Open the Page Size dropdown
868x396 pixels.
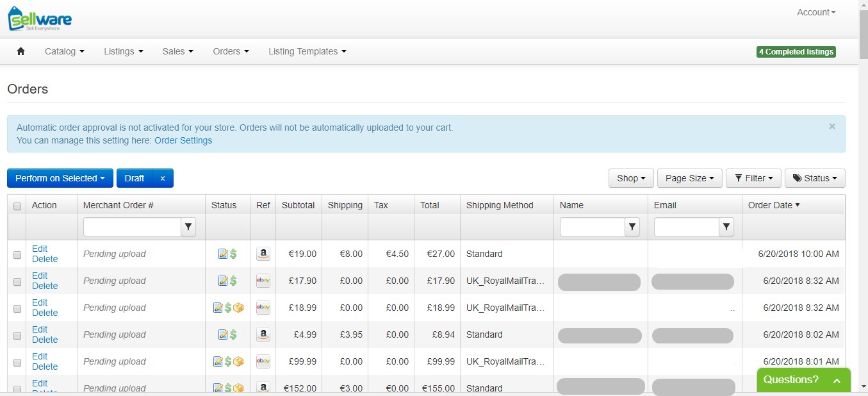coord(690,178)
